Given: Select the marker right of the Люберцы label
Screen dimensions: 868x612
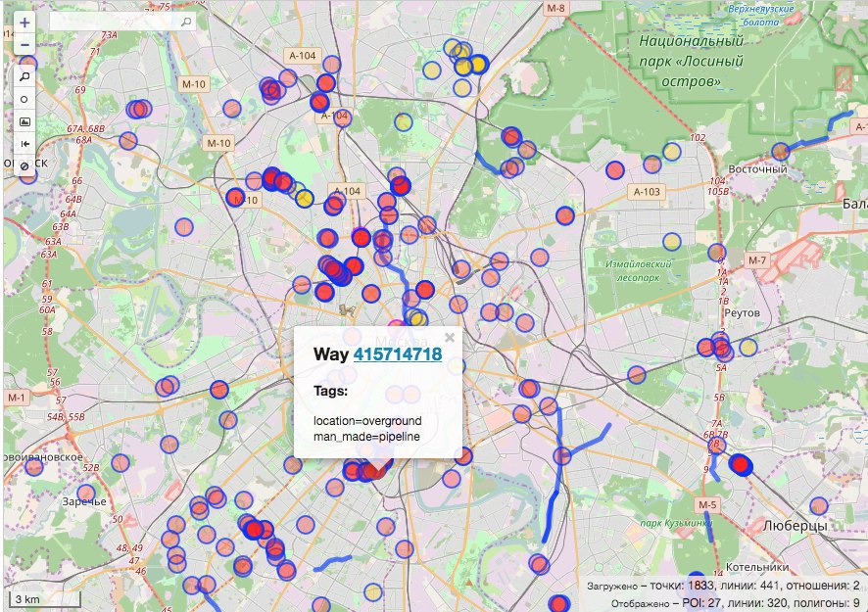Looking at the screenshot, I should coord(819,506).
